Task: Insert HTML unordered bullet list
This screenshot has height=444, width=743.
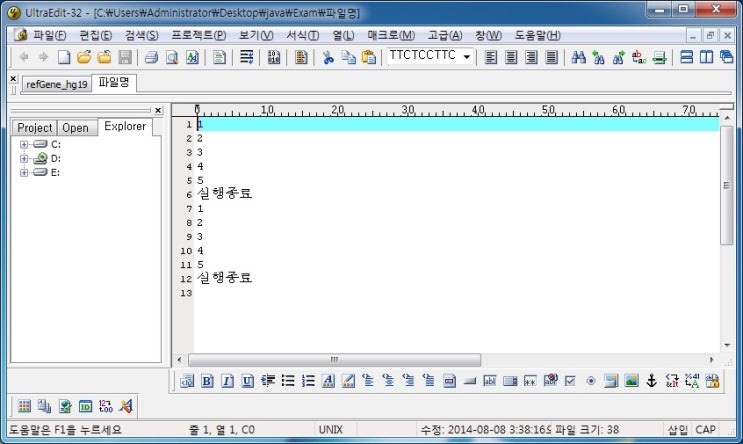Action: [288, 381]
